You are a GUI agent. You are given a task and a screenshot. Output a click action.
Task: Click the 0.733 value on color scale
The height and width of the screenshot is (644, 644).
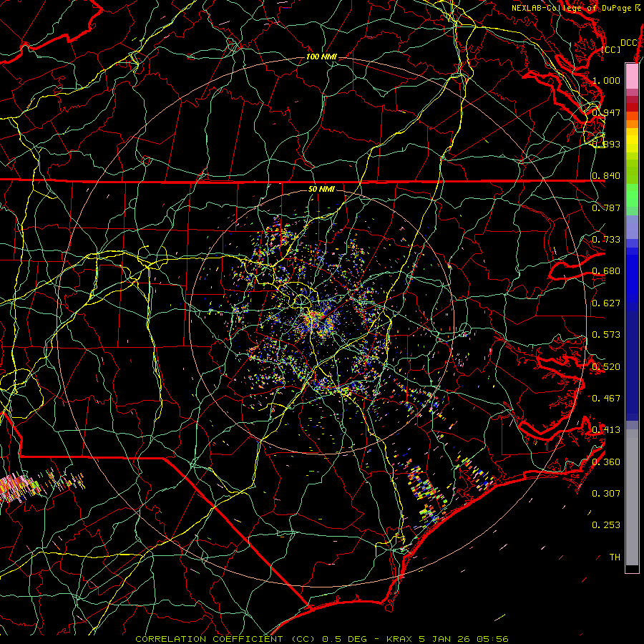pos(606,240)
